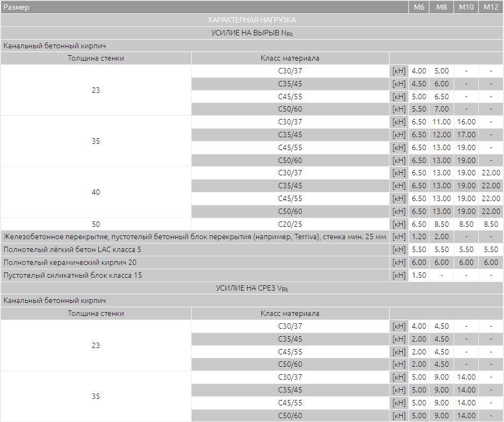
Task: Click the УСИЛИЕ НА СРЕЗ heading row
Action: pyautogui.click(x=252, y=288)
